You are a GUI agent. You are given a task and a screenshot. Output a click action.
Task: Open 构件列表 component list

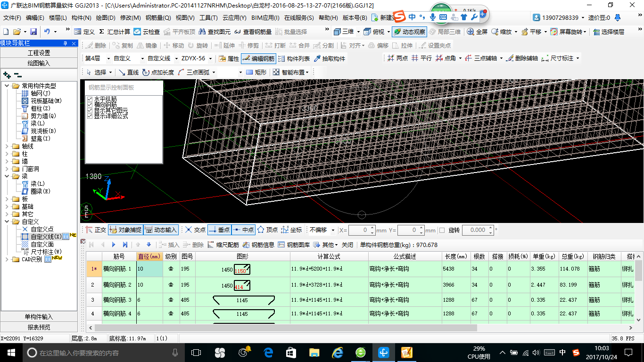294,58
